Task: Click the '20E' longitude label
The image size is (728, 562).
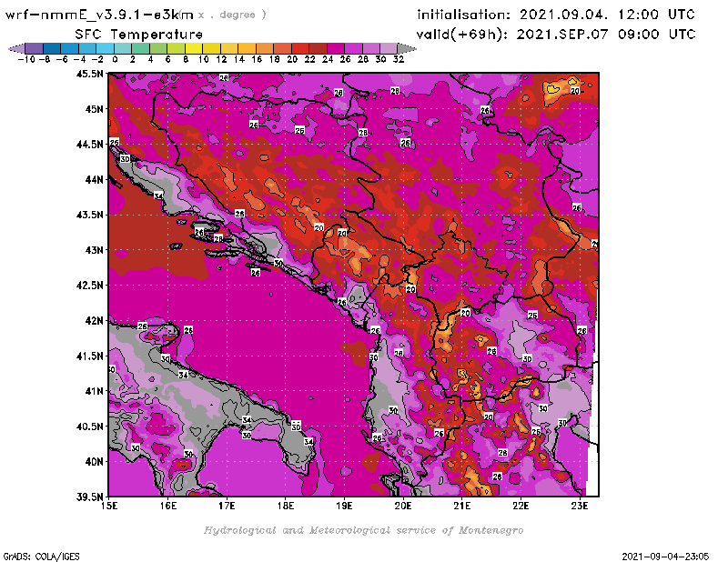Action: pyautogui.click(x=403, y=506)
